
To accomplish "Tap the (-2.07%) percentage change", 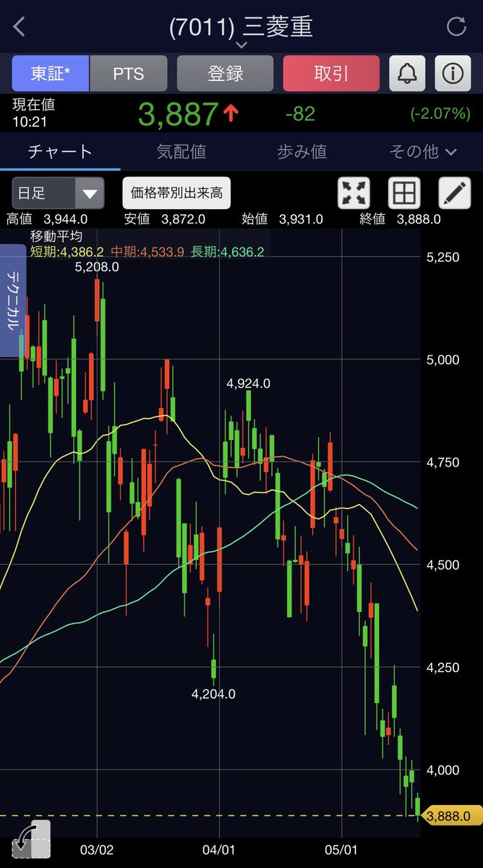I will [440, 114].
